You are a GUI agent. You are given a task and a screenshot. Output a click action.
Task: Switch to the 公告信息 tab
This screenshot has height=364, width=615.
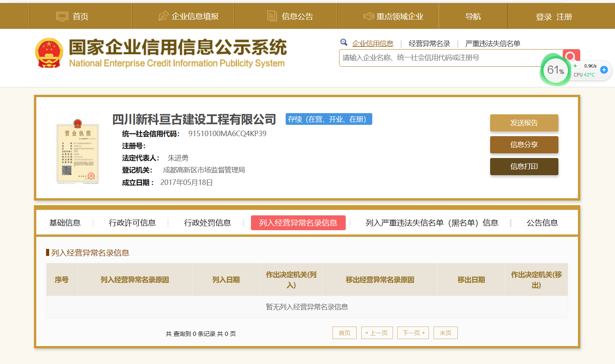[x=542, y=223]
